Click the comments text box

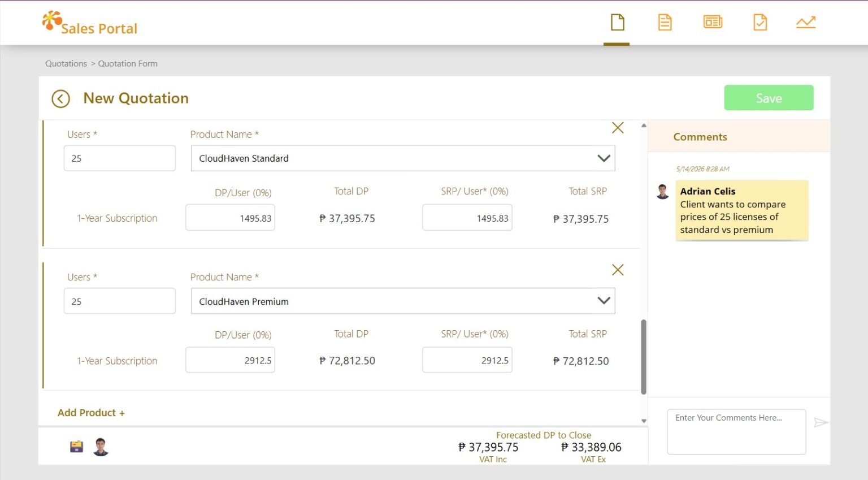736,432
